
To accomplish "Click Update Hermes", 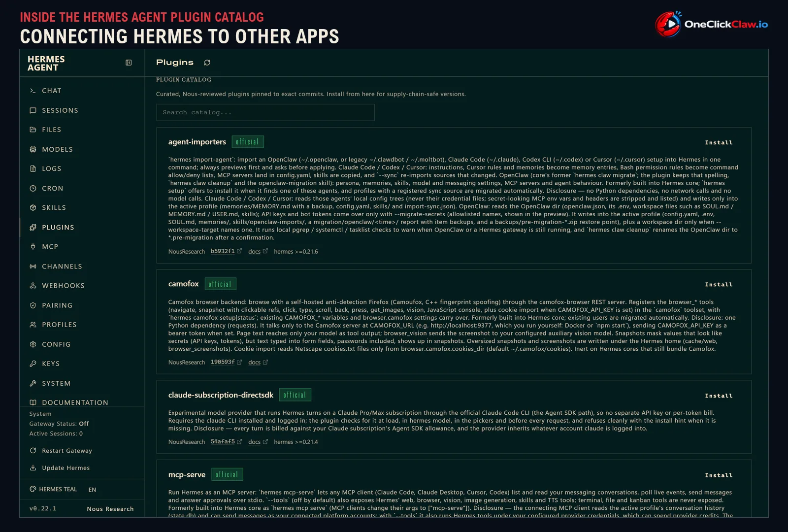I will [x=60, y=468].
